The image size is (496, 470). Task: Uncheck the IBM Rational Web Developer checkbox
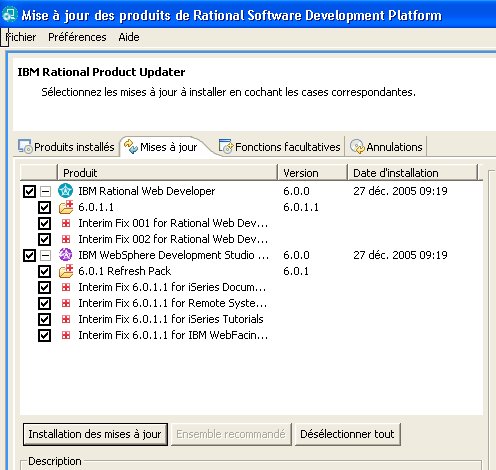click(x=29, y=192)
